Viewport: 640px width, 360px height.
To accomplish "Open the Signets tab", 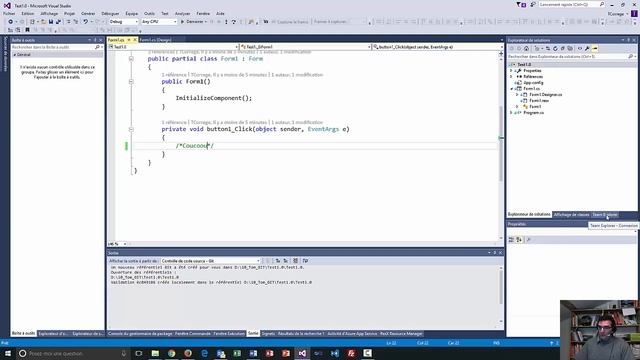I will coord(269,334).
